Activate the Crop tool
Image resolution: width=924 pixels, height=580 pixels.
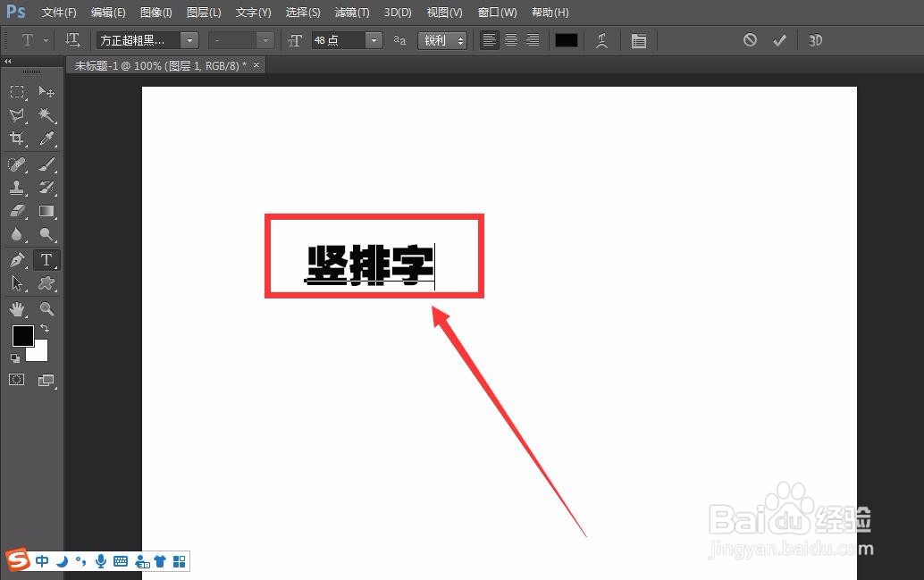coord(18,139)
